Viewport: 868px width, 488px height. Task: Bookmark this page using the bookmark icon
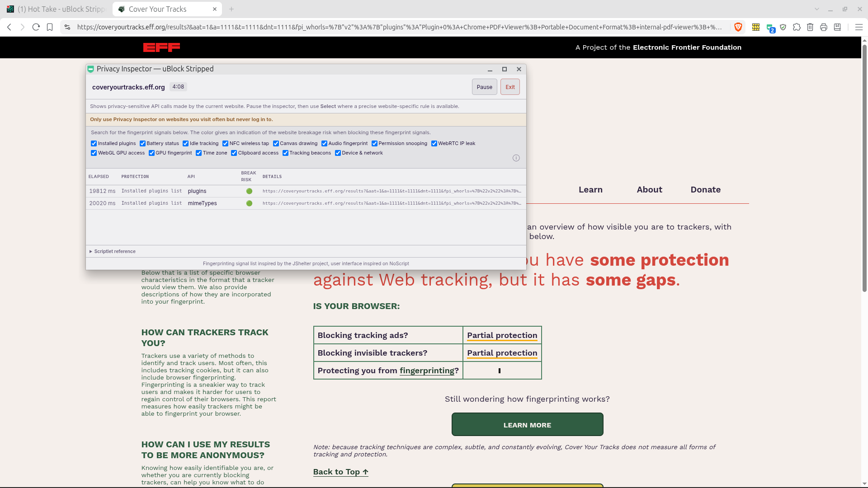tap(50, 27)
